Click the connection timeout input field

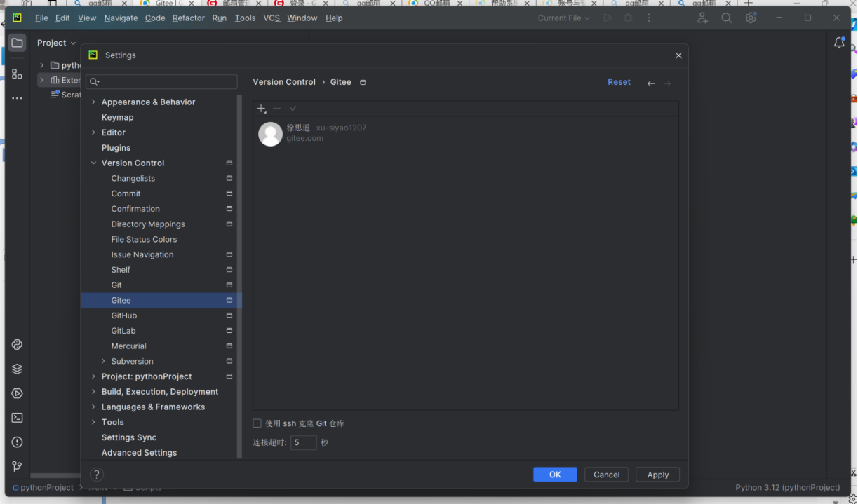click(303, 442)
